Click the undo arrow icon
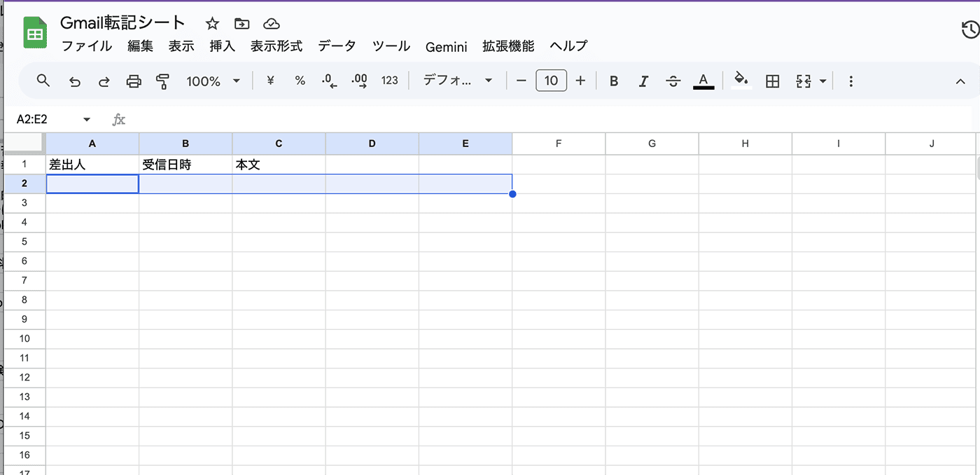 pos(74,81)
